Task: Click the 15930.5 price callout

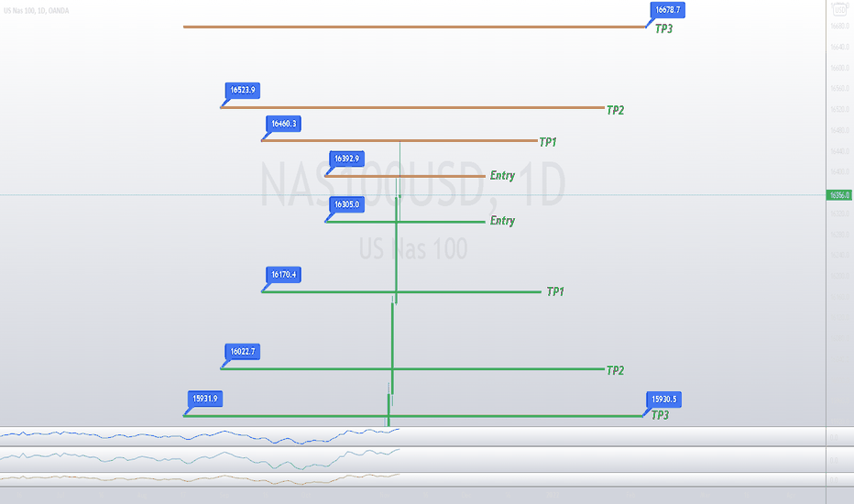Action: [x=663, y=400]
